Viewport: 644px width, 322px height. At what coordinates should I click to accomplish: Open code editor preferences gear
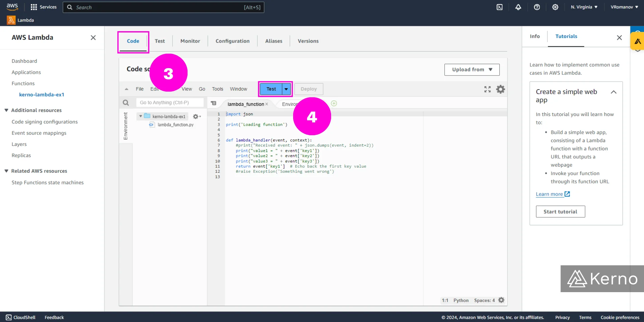tap(500, 89)
